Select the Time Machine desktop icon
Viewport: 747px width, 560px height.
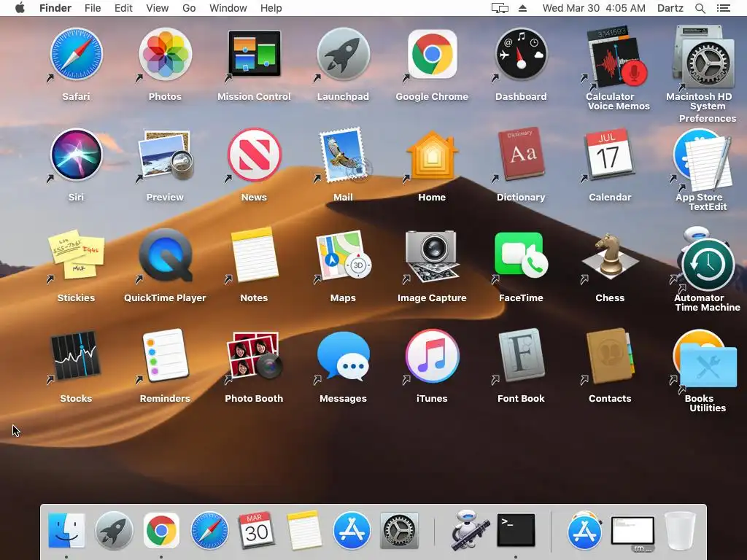coord(708,265)
